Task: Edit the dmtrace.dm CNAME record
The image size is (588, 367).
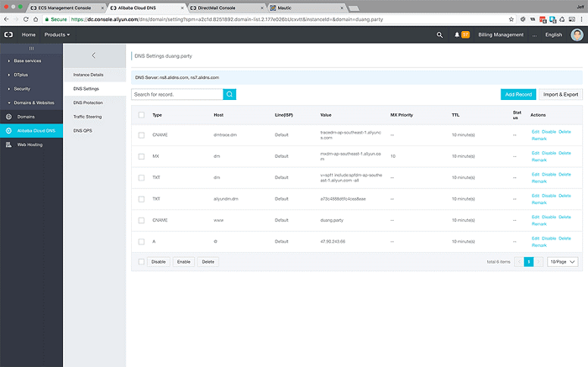Action: (536, 132)
